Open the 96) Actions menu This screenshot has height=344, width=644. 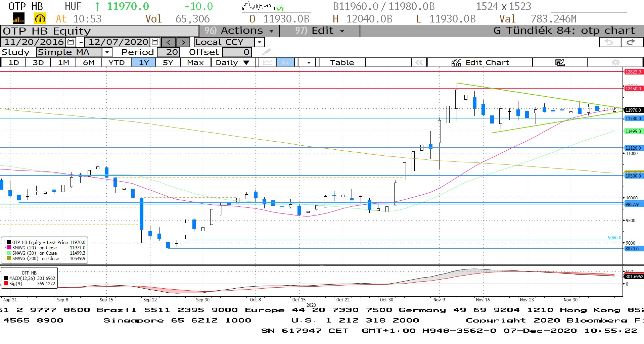(239, 31)
